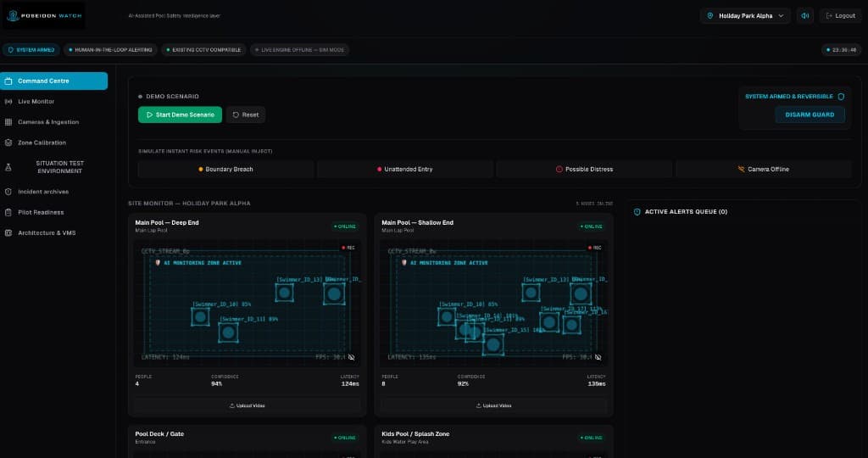Open the Shallow End CCTV stream view
The image size is (868, 458).
pyautogui.click(x=494, y=304)
